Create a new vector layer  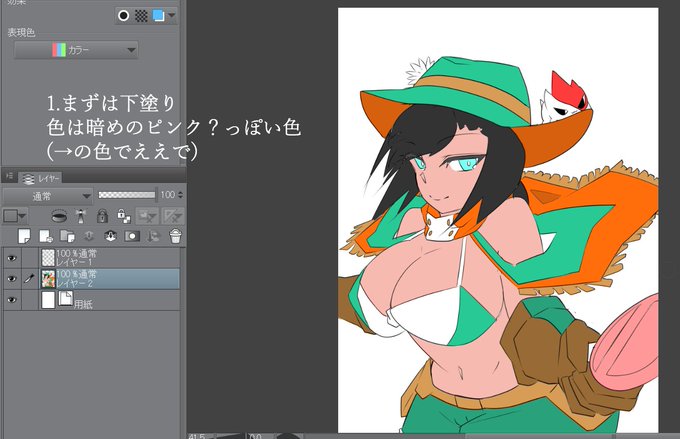pyautogui.click(x=46, y=236)
